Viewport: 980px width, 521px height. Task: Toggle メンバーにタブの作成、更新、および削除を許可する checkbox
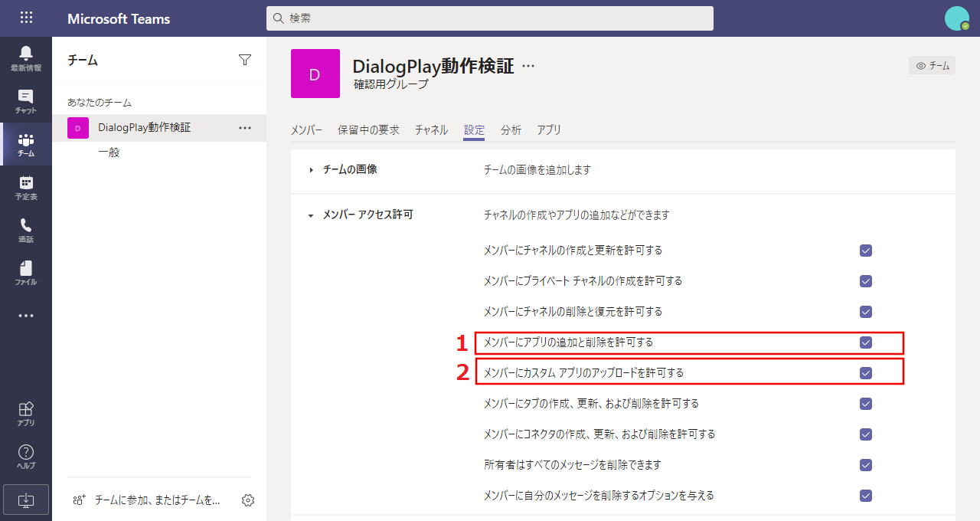point(866,404)
